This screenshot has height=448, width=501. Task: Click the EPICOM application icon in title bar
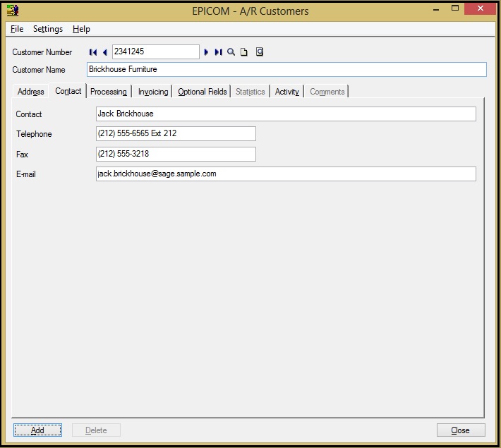(13, 11)
